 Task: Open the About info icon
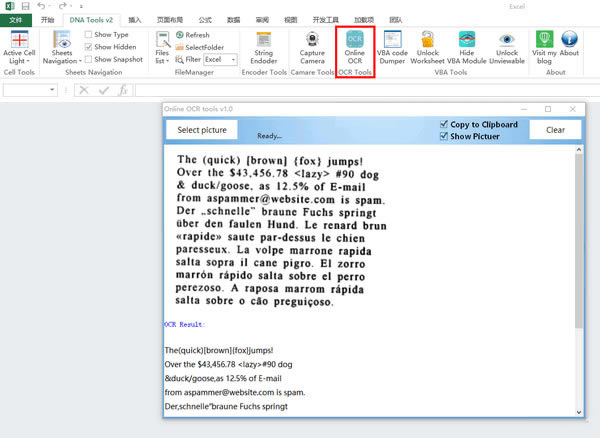[569, 39]
